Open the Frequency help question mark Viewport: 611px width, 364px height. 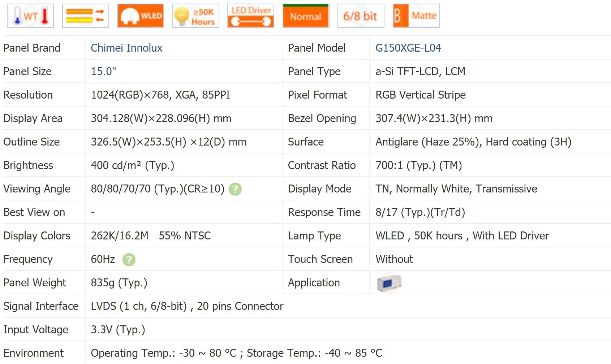tap(129, 260)
